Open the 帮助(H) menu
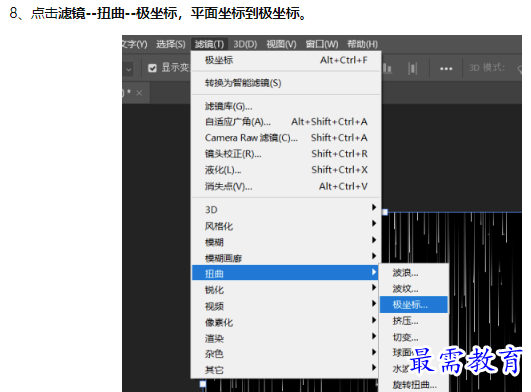This screenshot has height=392, width=531. (362, 44)
